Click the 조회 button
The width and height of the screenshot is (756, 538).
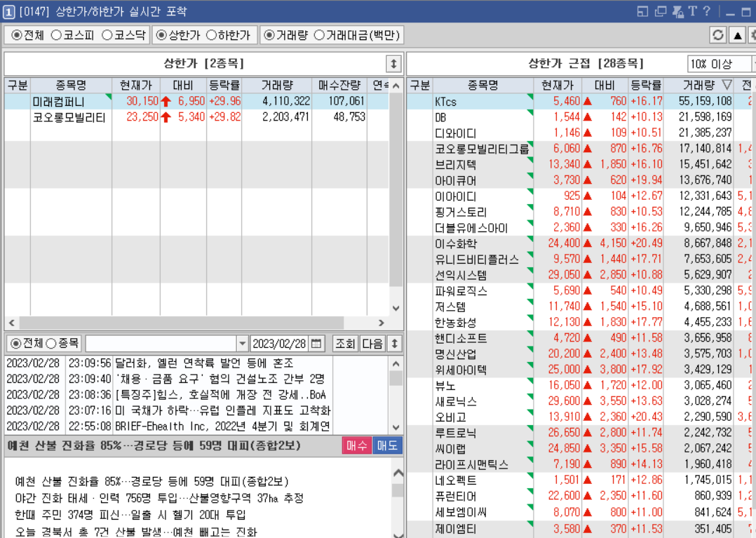[x=345, y=344]
